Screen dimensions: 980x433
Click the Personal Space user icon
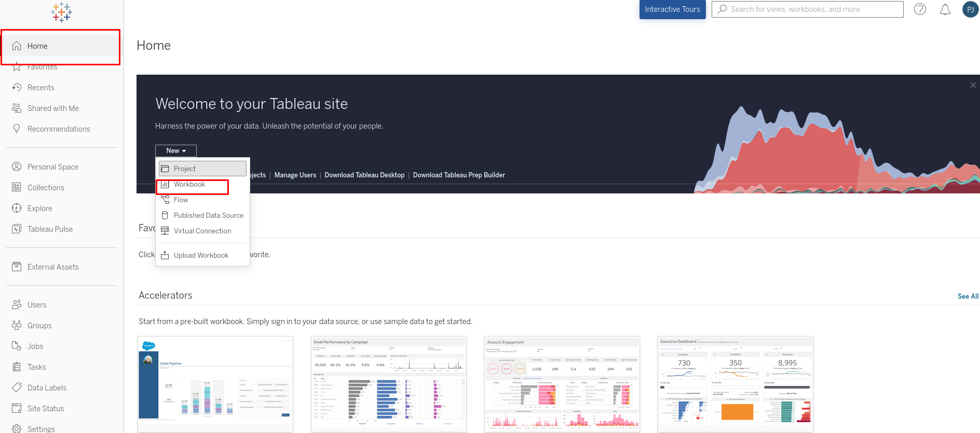pyautogui.click(x=17, y=166)
